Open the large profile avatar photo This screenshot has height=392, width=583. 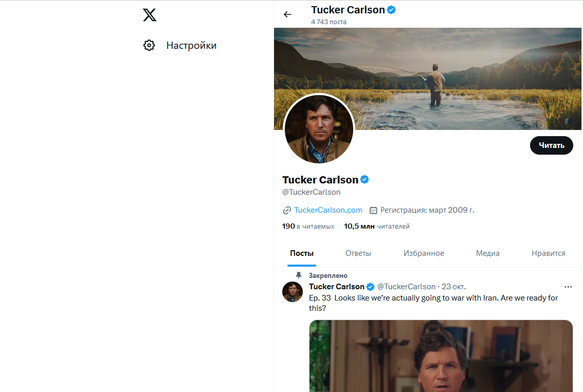(319, 129)
